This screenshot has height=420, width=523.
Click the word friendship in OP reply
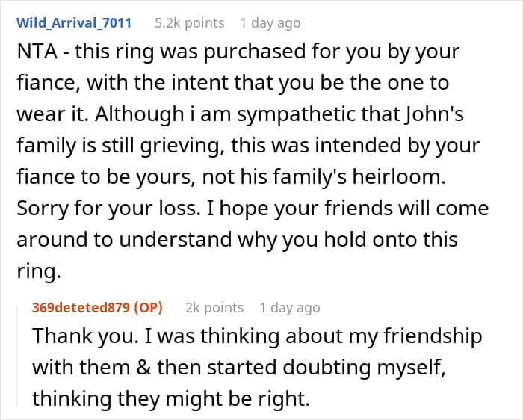click(433, 336)
